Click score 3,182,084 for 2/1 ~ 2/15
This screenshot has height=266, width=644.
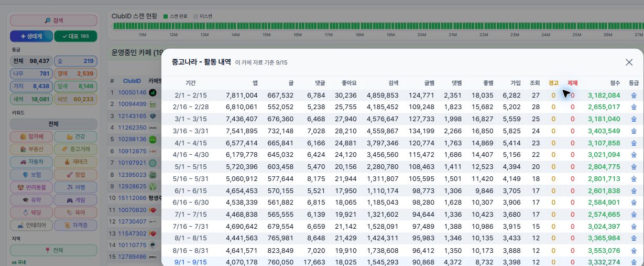[x=604, y=95]
